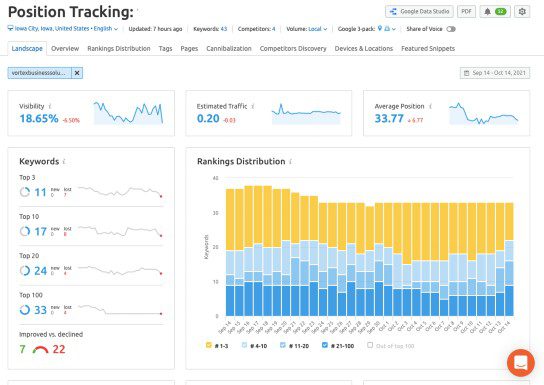The width and height of the screenshot is (544, 385).
Task: Click Average Position sparkline chart
Action: (484, 113)
